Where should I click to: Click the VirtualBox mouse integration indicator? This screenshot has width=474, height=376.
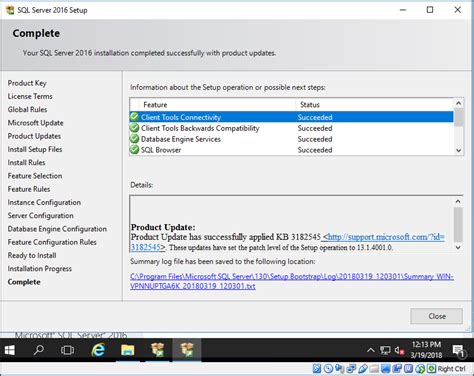click(420, 368)
